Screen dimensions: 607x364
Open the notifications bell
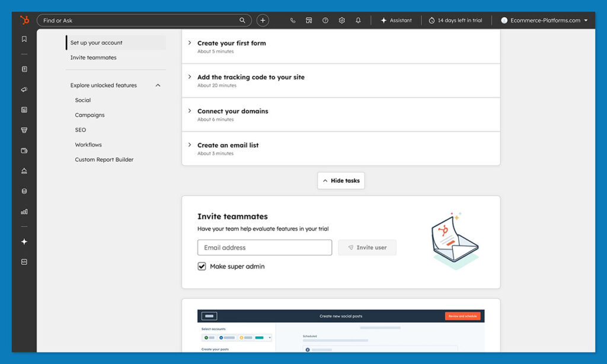click(x=358, y=20)
